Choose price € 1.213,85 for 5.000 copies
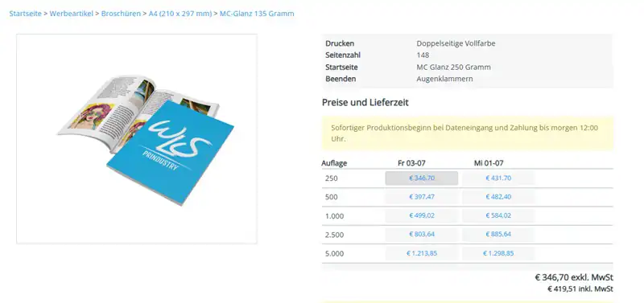Viewport: 644px width, 303px height. click(422, 253)
